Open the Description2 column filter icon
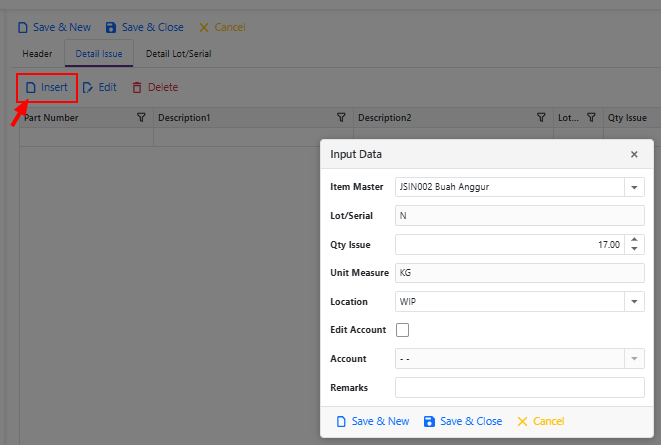This screenshot has height=445, width=661. 541,118
